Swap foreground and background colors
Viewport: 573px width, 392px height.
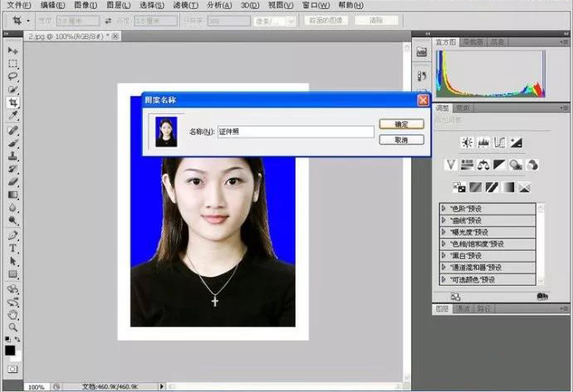(17, 340)
